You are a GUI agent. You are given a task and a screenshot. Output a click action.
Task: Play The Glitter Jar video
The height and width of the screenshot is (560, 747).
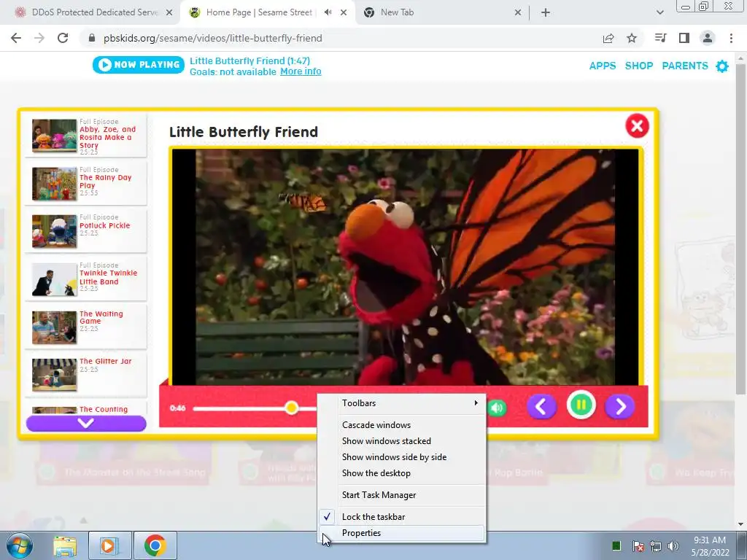tap(86, 376)
